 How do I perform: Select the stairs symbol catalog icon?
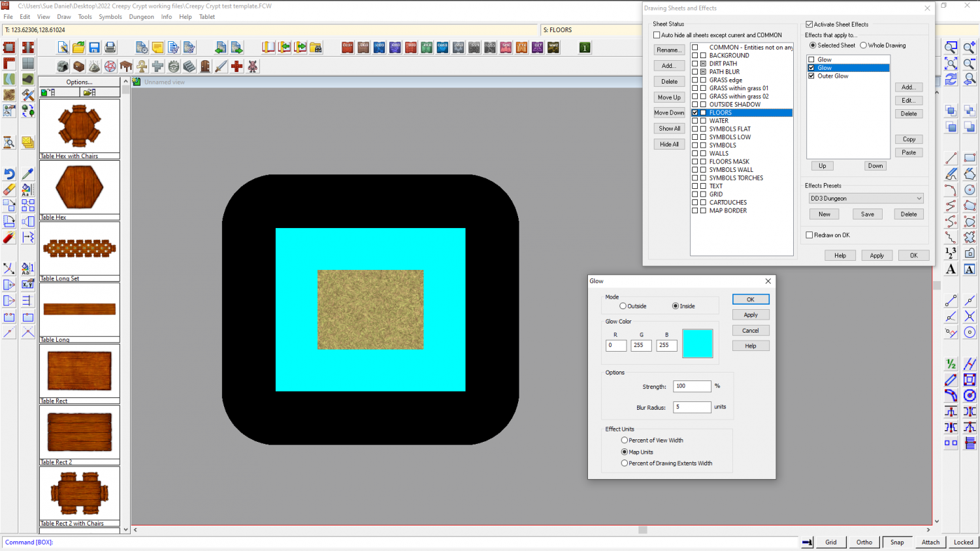pyautogui.click(x=189, y=66)
